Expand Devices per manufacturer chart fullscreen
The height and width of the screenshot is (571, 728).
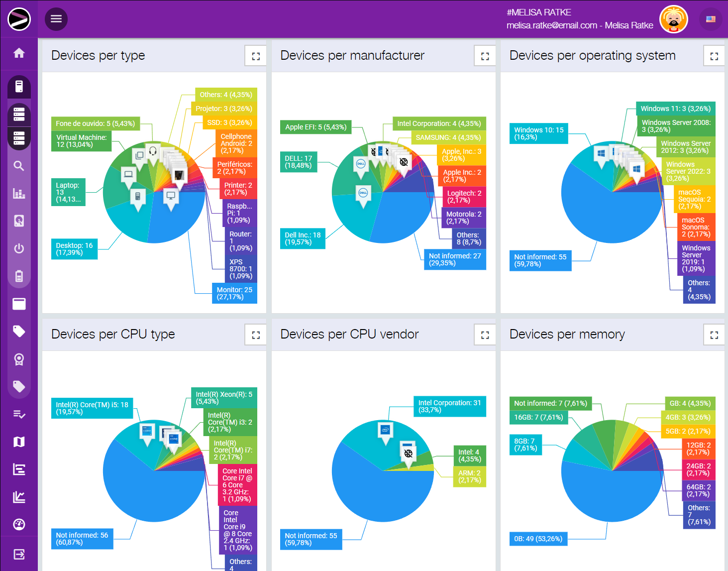(x=485, y=56)
